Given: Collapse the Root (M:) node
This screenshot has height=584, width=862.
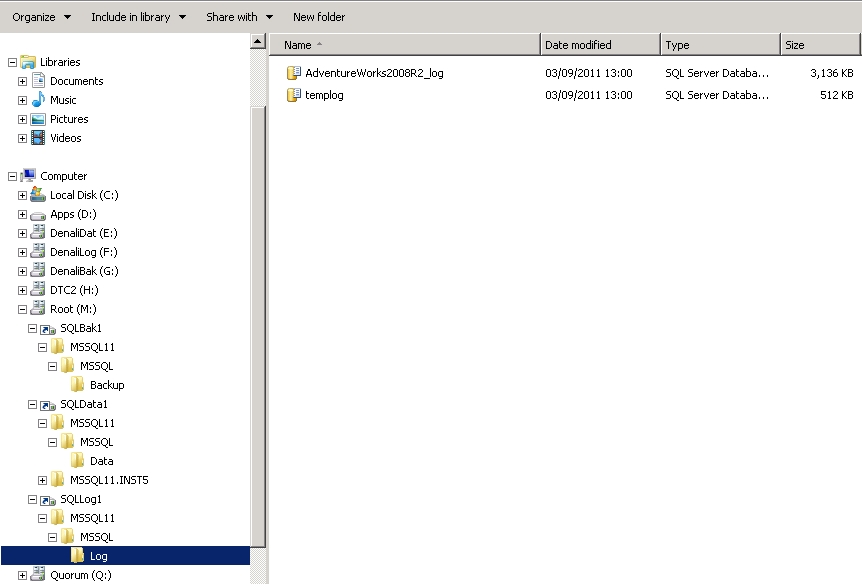Looking at the screenshot, I should pos(22,309).
